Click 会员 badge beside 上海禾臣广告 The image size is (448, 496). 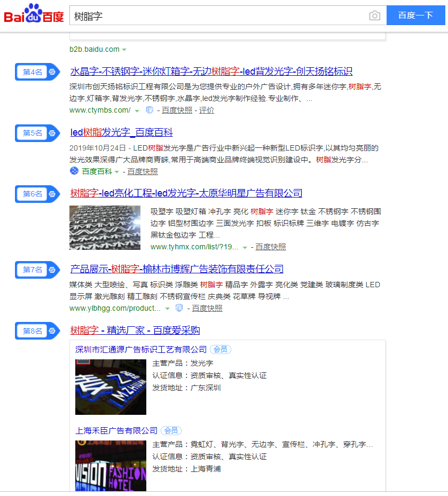pyautogui.click(x=171, y=430)
